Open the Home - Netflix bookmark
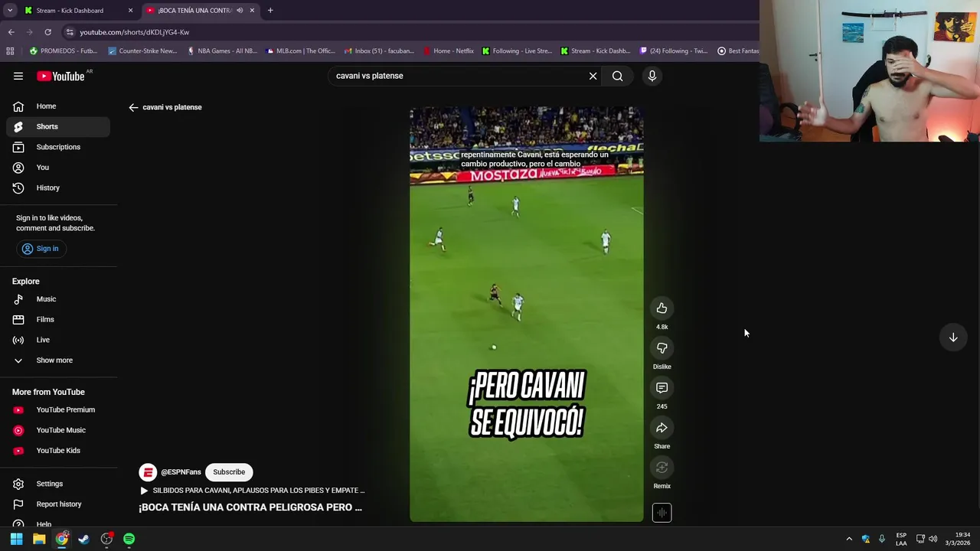Image resolution: width=980 pixels, height=551 pixels. (x=449, y=51)
